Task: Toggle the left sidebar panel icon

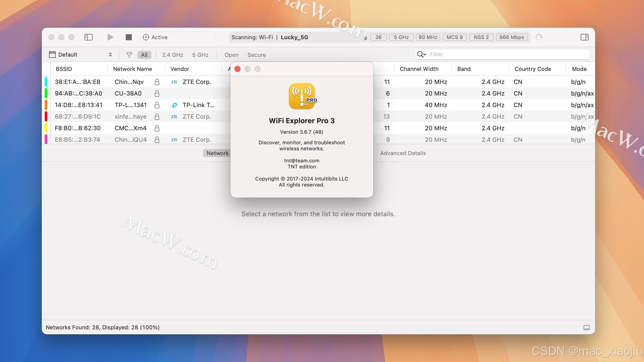Action: click(89, 37)
